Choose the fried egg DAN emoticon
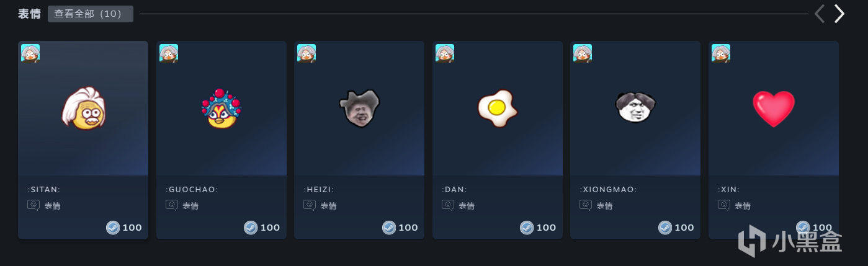The height and width of the screenshot is (266, 868). click(498, 108)
